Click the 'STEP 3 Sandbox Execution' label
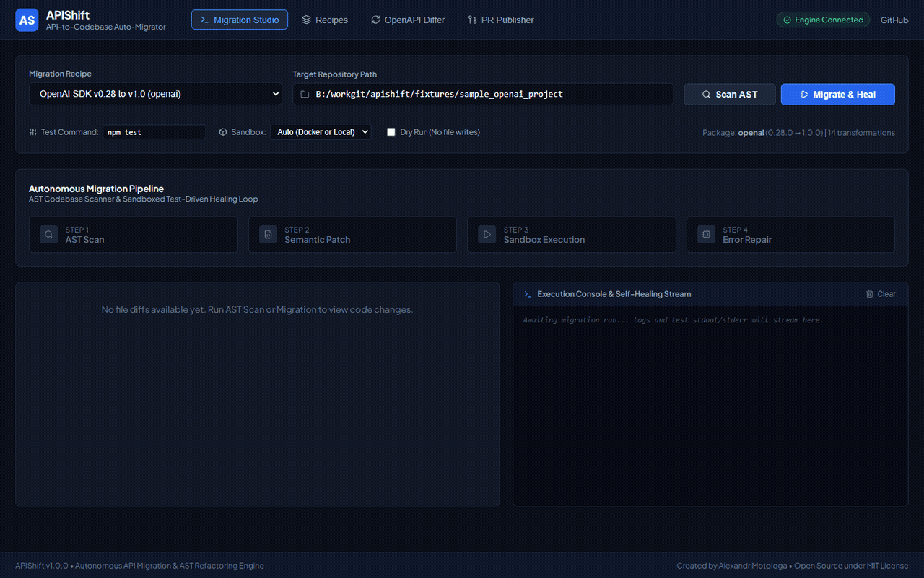This screenshot has height=578, width=924. tap(544, 235)
